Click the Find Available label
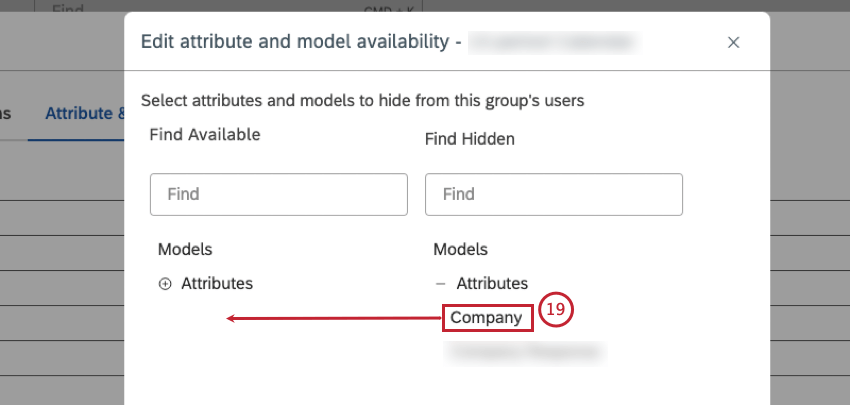Viewport: 850px width, 405px height. 205,134
